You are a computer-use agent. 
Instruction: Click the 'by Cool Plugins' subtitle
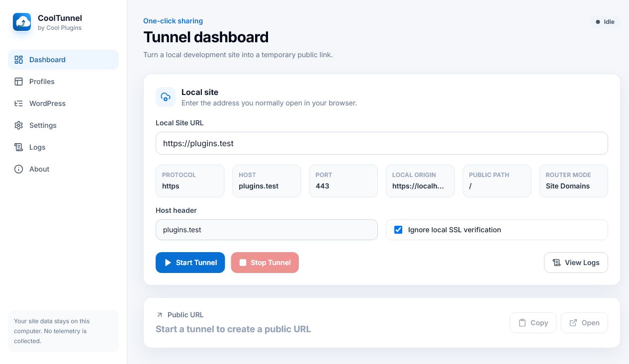[60, 28]
